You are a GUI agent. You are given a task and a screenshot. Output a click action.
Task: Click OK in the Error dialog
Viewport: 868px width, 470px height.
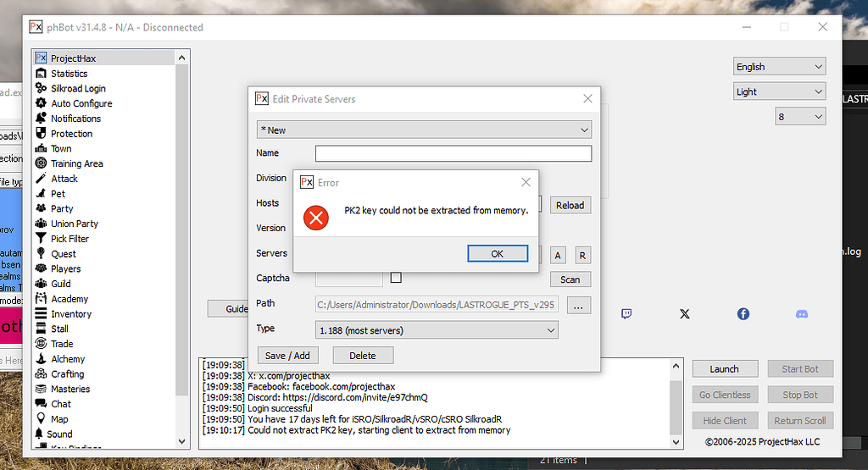click(x=498, y=254)
